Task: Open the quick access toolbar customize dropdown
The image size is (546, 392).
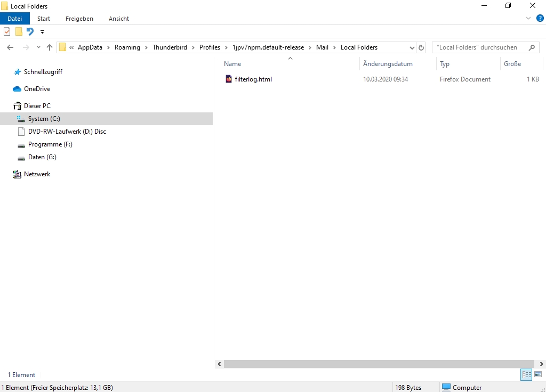Action: pyautogui.click(x=42, y=32)
